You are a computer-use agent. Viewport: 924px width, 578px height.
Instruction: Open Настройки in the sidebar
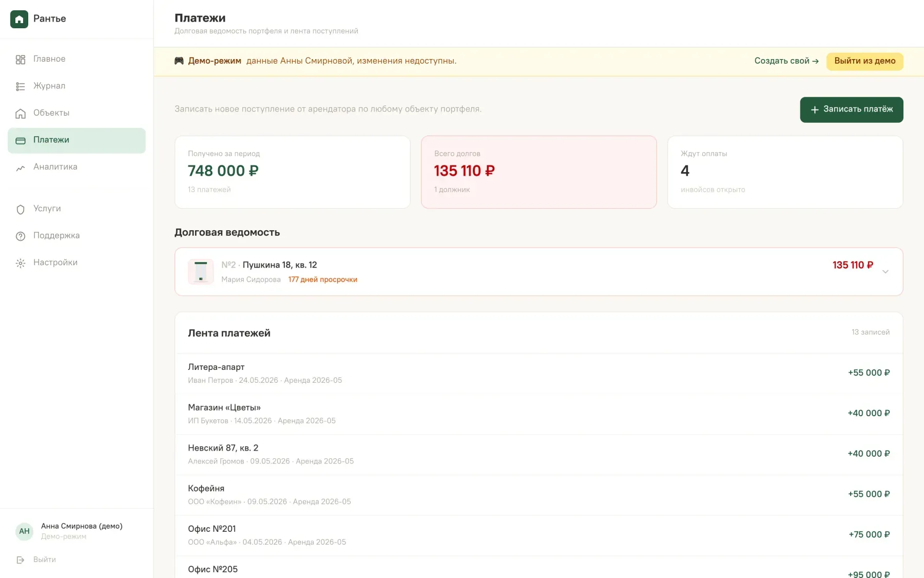coord(76,263)
